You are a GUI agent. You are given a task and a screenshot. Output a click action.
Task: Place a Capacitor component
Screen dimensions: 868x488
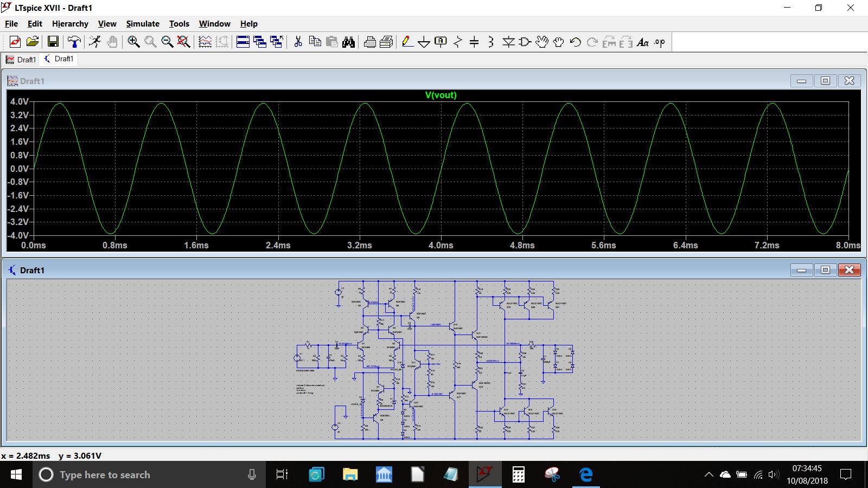[474, 42]
